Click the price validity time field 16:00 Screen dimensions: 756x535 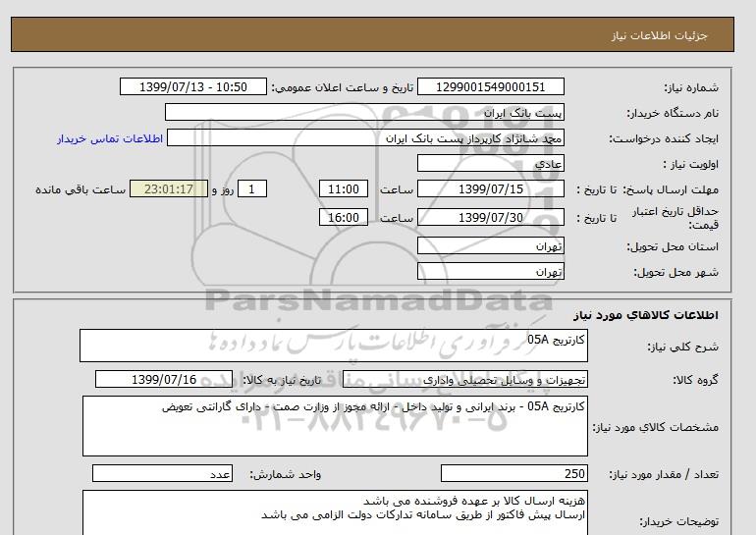[x=344, y=217]
